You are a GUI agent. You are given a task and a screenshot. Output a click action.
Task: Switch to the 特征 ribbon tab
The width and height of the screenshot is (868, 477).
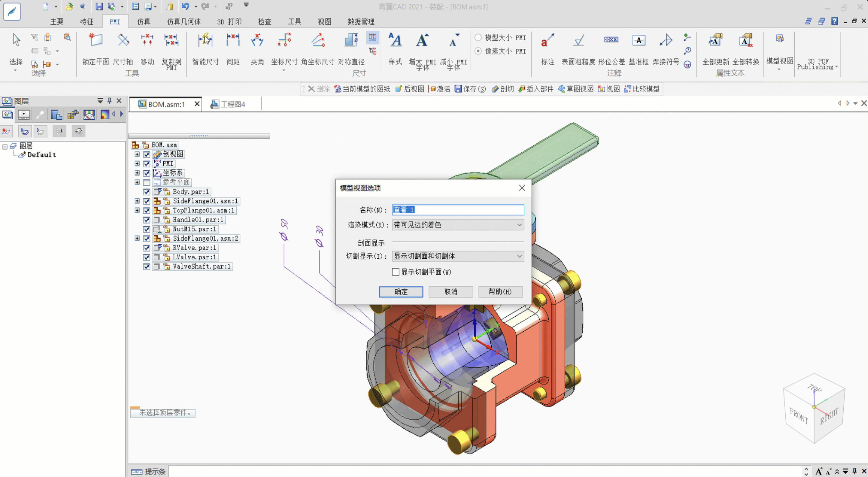(x=87, y=22)
